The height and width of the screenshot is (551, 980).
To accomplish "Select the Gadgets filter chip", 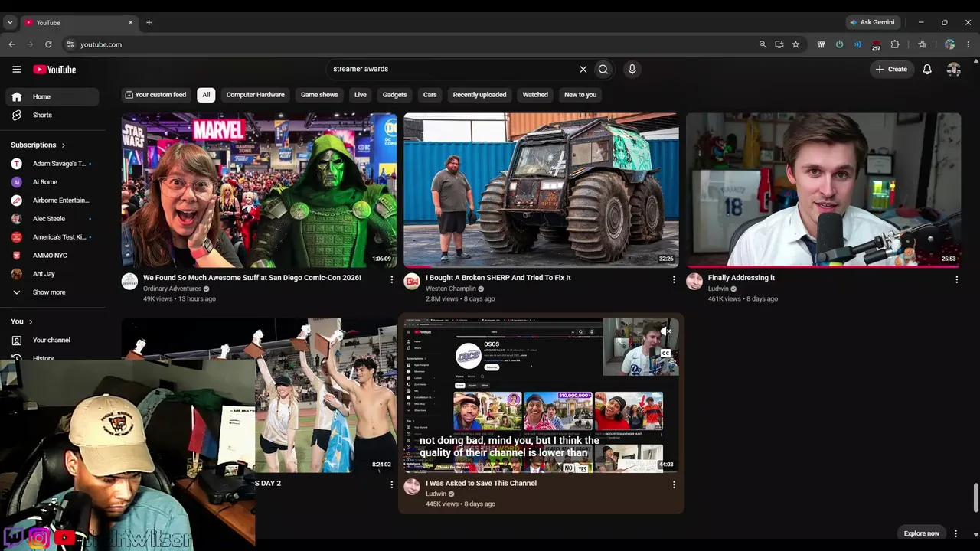I will coord(395,95).
